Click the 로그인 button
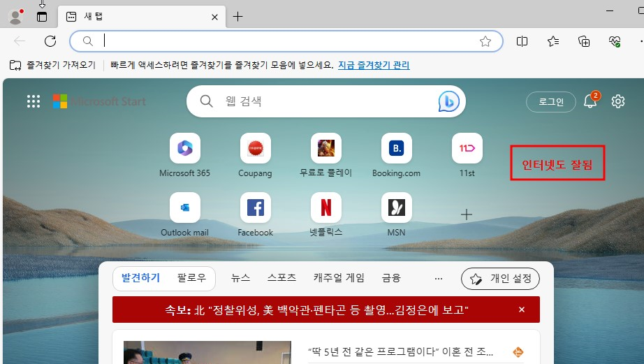Screen dimensions: 644x364 click(551, 102)
